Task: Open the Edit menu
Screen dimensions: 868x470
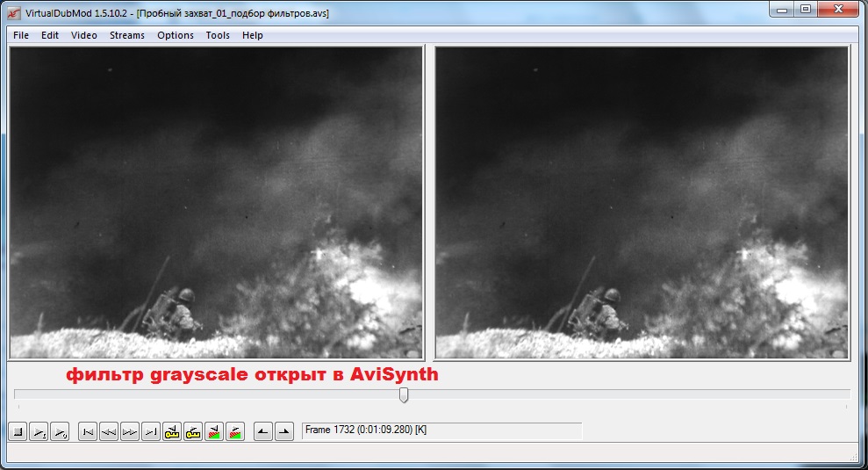Action: (x=50, y=35)
